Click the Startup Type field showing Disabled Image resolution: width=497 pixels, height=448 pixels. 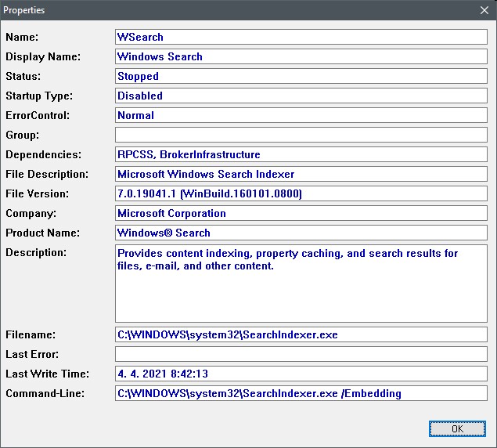tap(301, 96)
